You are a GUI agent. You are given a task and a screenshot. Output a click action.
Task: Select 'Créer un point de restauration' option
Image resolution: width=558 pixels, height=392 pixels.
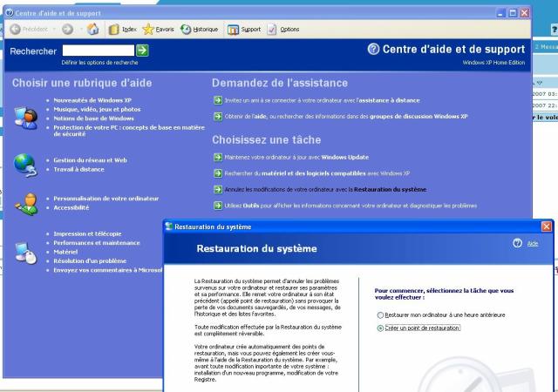tap(418, 328)
